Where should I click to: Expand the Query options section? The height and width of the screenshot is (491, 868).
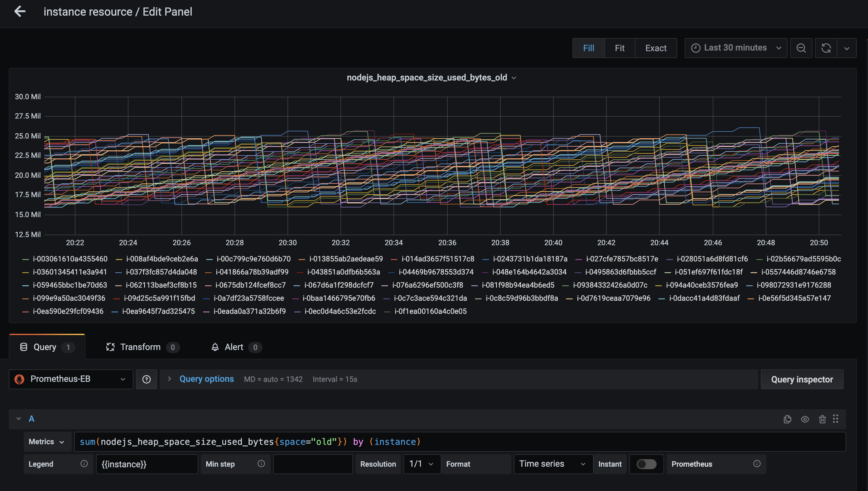(x=206, y=379)
